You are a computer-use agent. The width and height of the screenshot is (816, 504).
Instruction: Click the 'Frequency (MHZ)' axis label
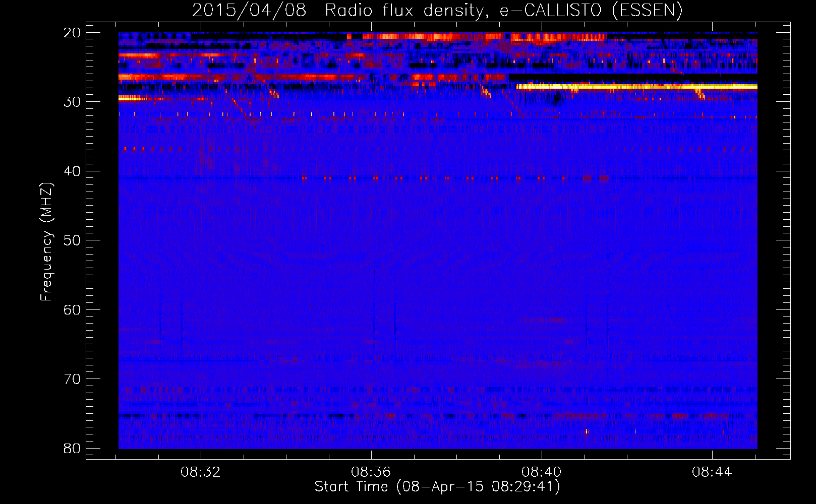point(46,242)
